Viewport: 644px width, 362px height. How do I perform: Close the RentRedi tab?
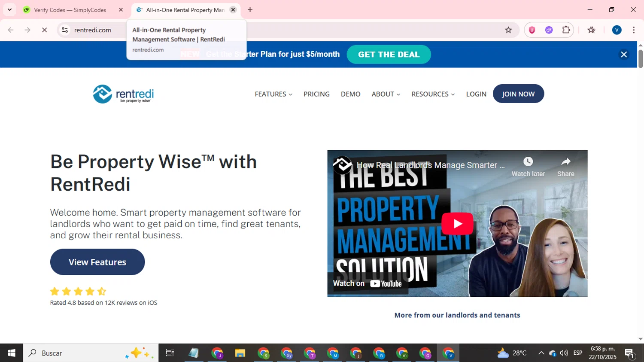(x=233, y=10)
